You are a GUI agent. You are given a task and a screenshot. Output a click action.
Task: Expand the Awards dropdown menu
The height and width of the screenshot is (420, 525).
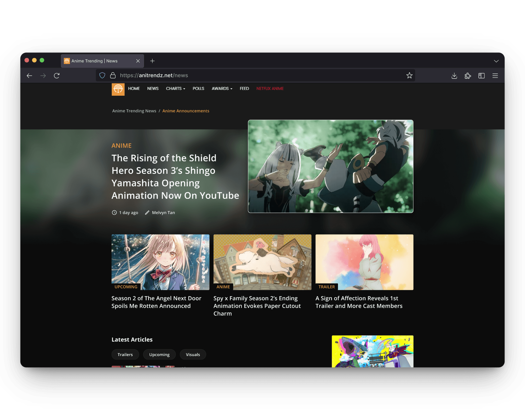tap(222, 89)
